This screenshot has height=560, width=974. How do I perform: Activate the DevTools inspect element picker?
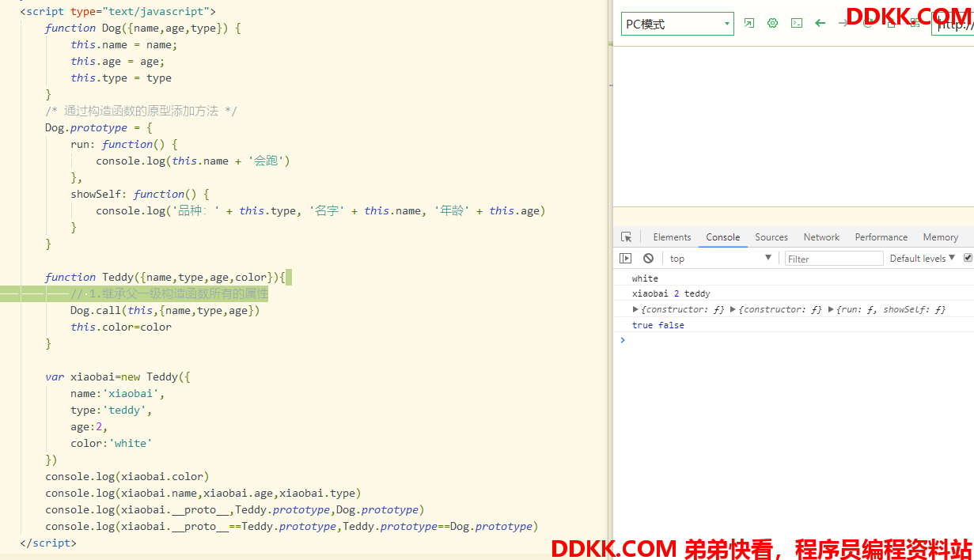[627, 237]
